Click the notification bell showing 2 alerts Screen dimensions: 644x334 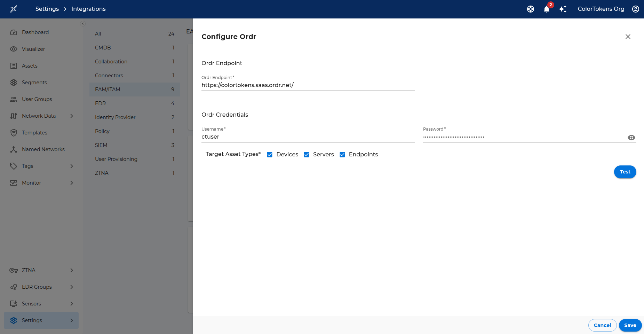pos(546,9)
